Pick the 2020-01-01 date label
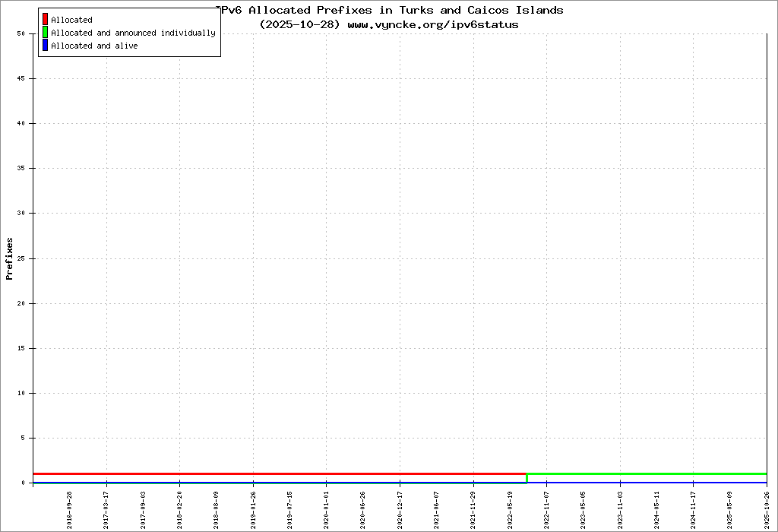Screen dimensions: 778x532 click(327, 509)
